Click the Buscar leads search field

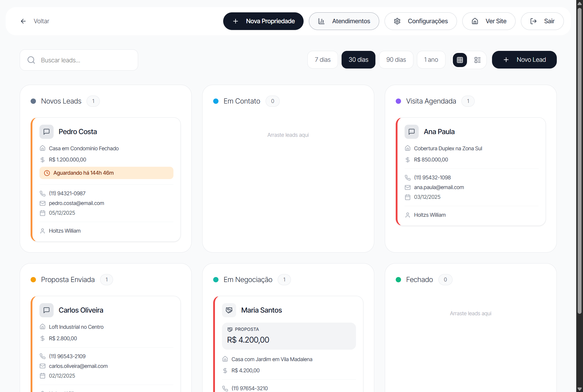79,60
